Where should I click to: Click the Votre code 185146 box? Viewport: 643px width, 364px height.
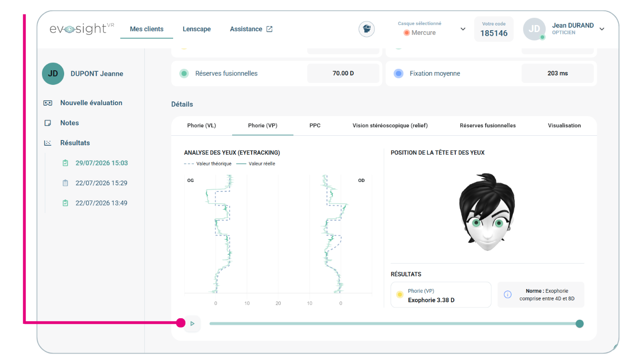494,29
